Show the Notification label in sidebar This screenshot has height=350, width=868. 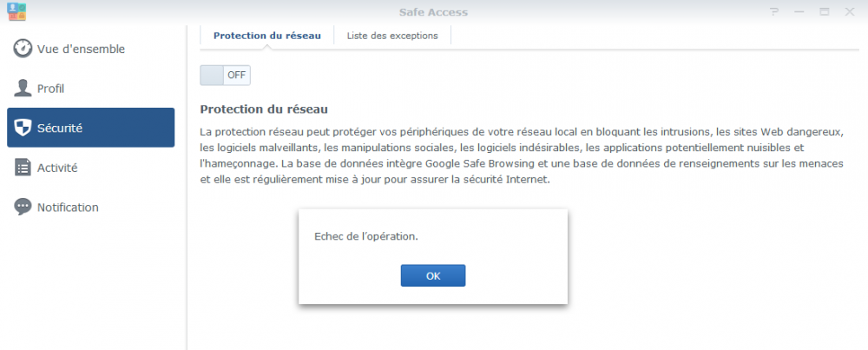(x=68, y=207)
